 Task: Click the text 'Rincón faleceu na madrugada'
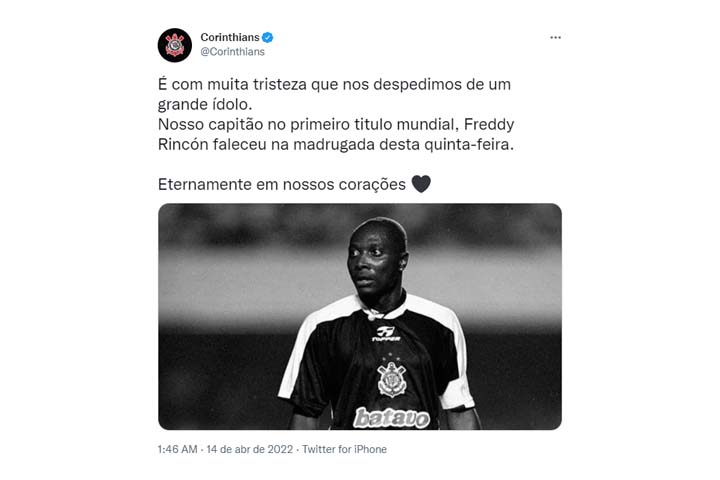pos(267,144)
